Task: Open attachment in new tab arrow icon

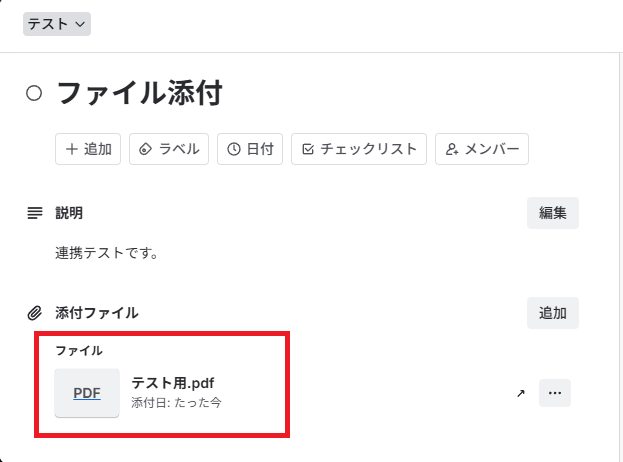Action: [520, 394]
